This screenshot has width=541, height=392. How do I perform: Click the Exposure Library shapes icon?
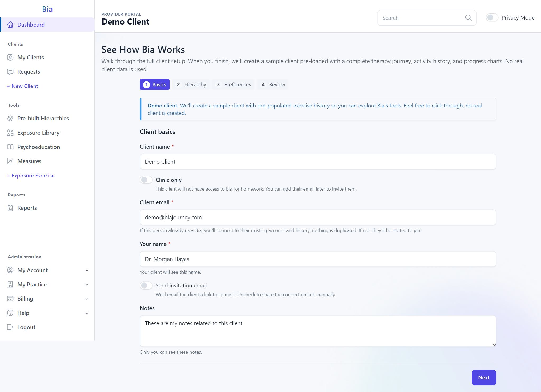click(10, 133)
